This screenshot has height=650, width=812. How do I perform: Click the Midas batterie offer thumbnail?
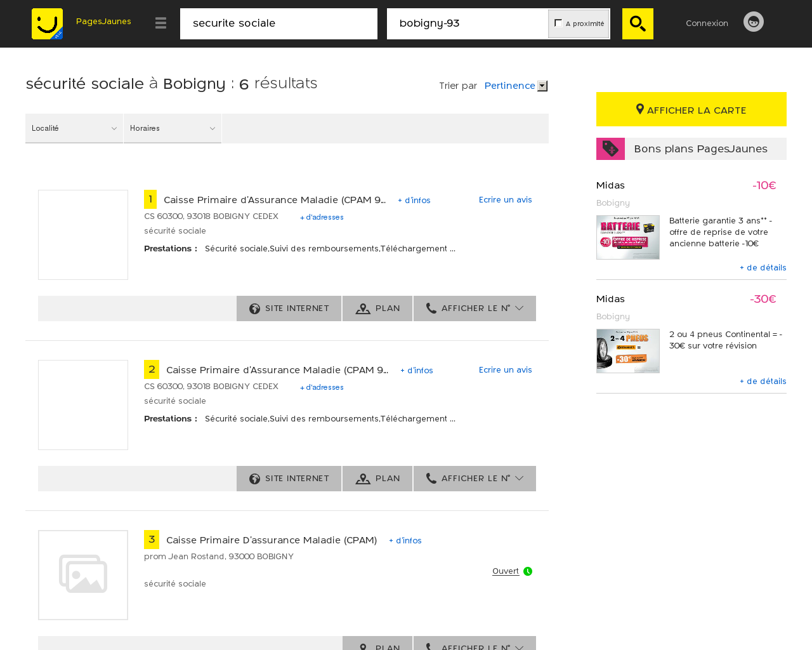tap(628, 237)
